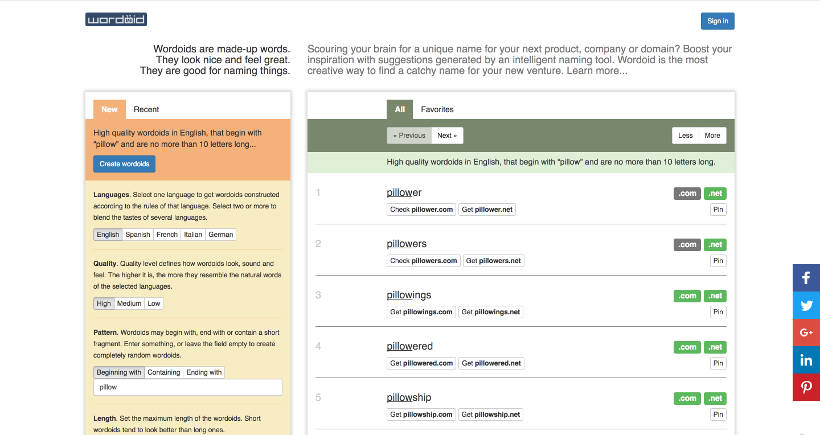820x435 pixels.
Task: Select the Ending with pattern option
Action: (204, 372)
